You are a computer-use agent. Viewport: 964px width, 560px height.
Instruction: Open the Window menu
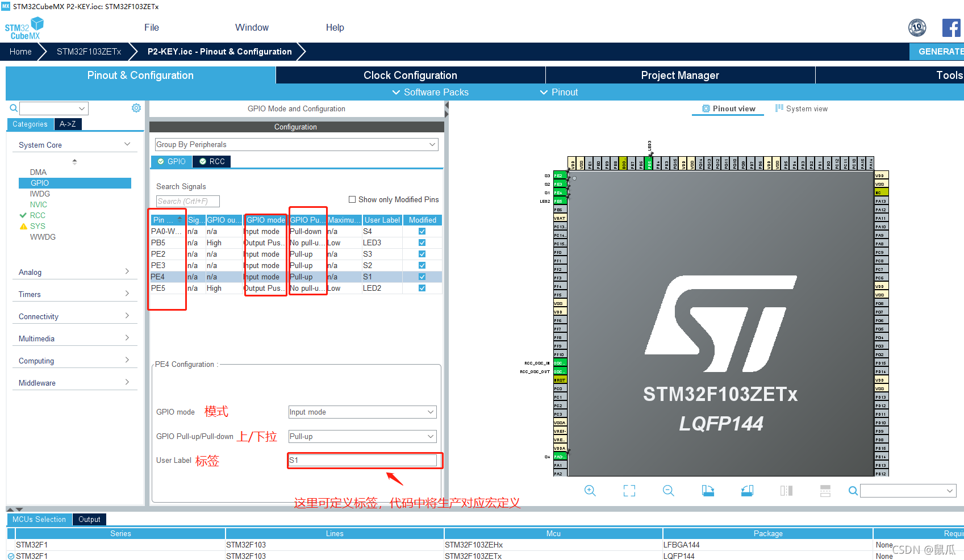pos(252,27)
